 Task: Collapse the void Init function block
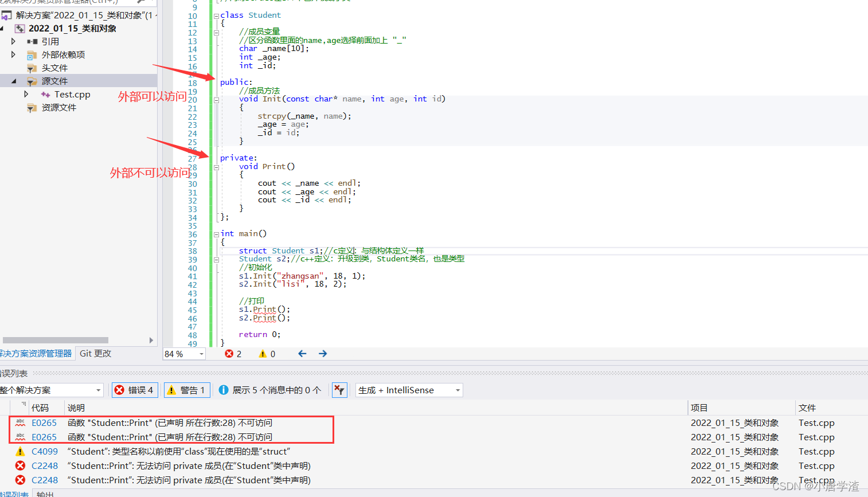(x=216, y=100)
